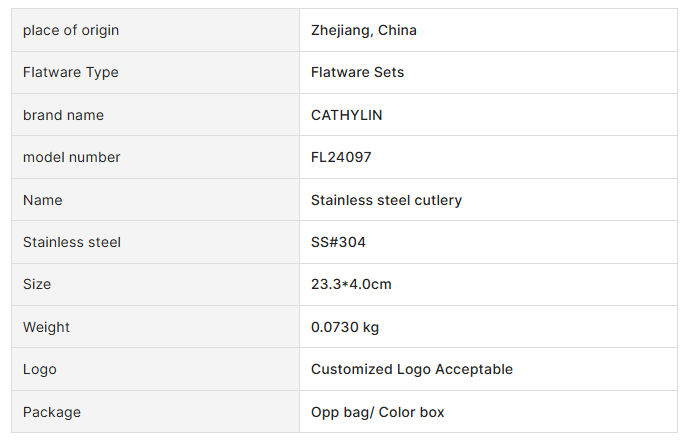Select the CATHYLIN brand value
689x444 pixels.
(x=346, y=115)
